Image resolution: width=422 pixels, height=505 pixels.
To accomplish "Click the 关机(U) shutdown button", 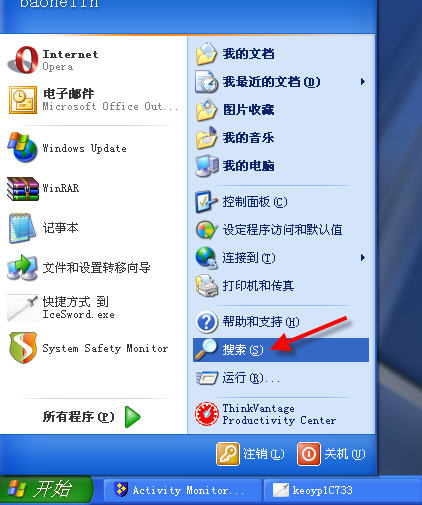I will tap(331, 454).
